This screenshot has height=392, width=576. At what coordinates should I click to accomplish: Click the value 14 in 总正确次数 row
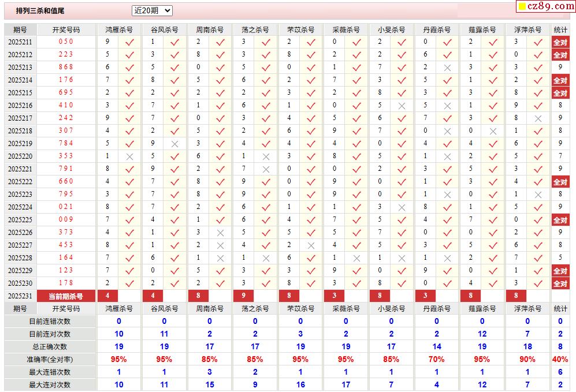[437, 347]
